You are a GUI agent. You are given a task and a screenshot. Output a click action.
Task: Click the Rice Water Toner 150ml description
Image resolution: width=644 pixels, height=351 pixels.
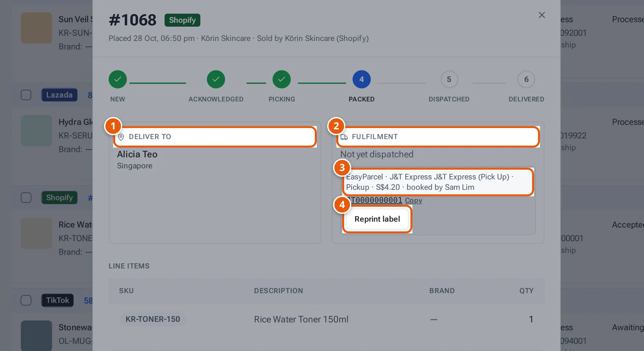pyautogui.click(x=301, y=319)
